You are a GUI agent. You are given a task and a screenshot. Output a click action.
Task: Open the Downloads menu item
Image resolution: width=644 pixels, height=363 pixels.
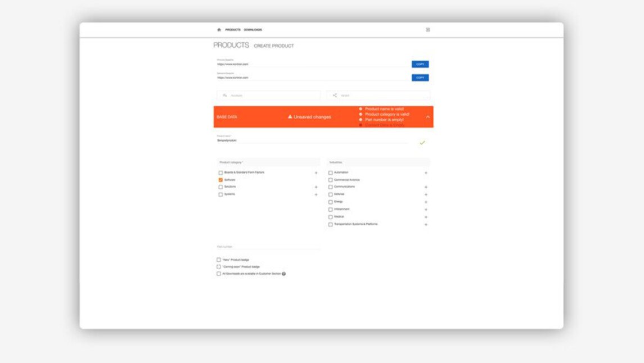(x=253, y=30)
